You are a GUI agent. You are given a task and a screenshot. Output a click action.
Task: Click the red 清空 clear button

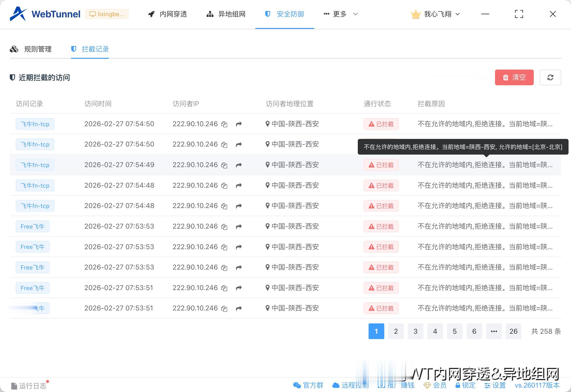pos(514,77)
